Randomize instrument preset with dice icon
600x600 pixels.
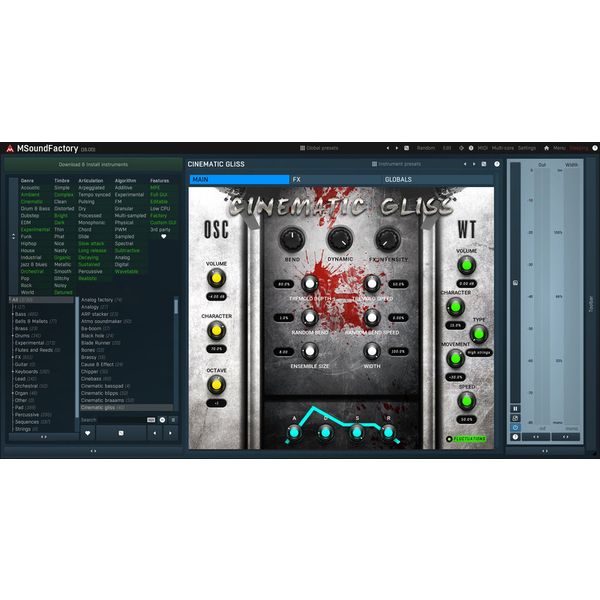pos(484,164)
